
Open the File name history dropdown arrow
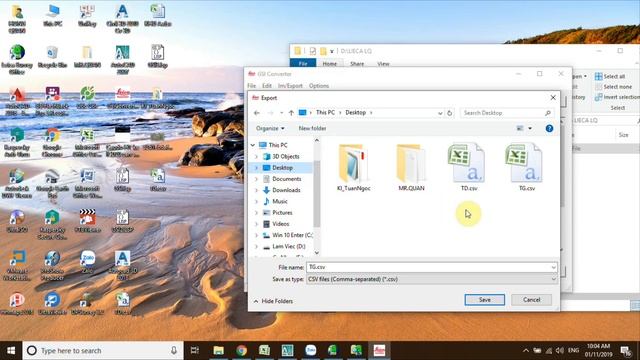coord(553,267)
